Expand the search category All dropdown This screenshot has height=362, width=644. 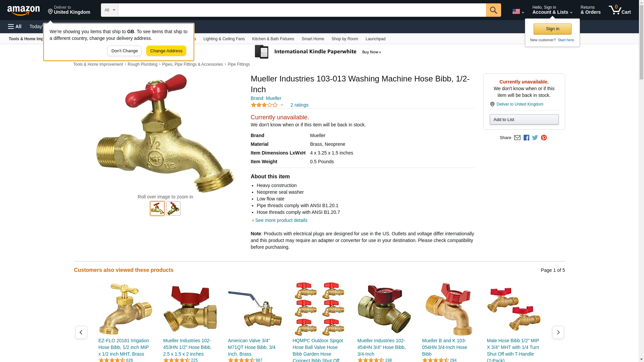(110, 10)
